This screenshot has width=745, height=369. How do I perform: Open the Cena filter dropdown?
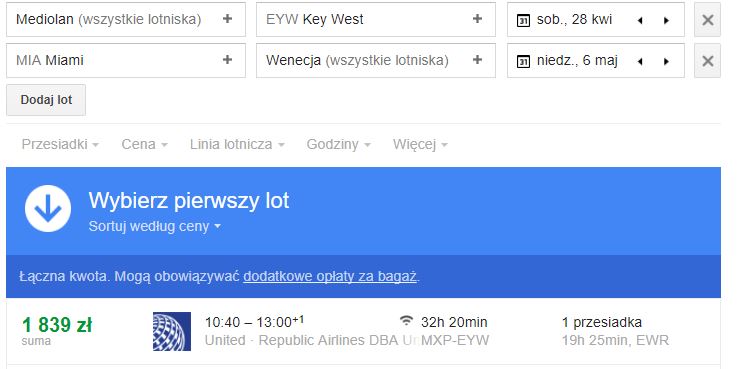click(144, 144)
